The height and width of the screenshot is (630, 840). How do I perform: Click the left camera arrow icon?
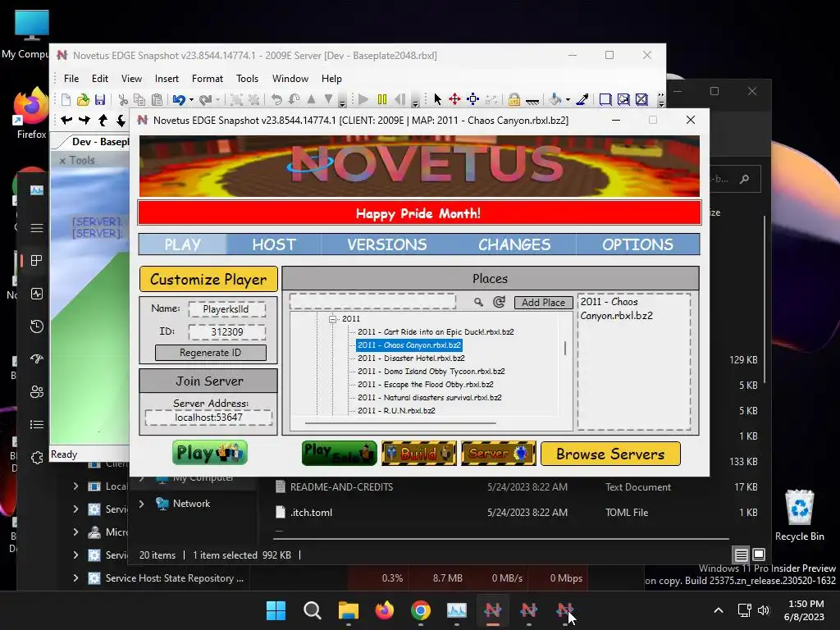66,121
